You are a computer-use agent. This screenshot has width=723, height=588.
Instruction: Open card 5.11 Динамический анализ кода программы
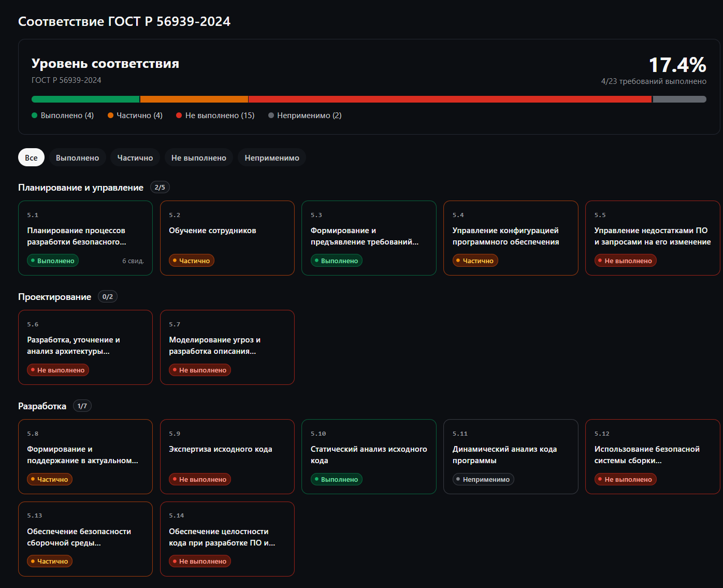tap(511, 456)
